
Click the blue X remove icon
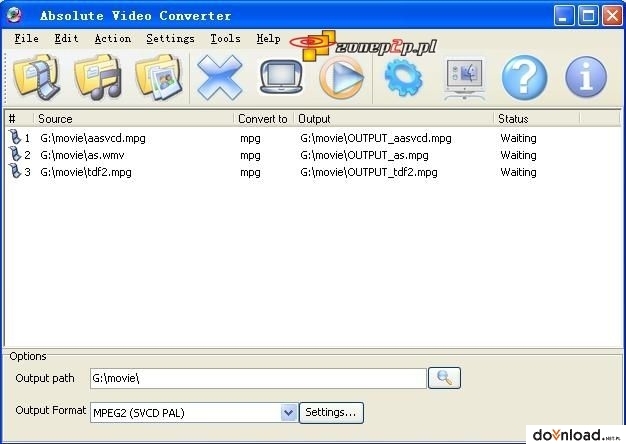(220, 77)
